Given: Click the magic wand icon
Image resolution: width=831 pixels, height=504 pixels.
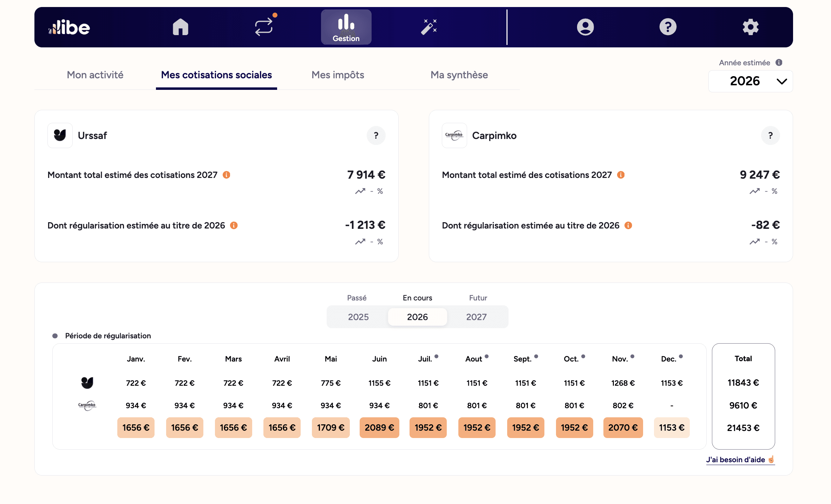Looking at the screenshot, I should 429,27.
